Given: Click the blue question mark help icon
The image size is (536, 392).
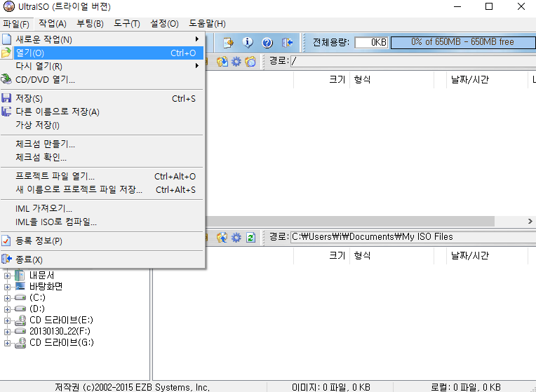Looking at the screenshot, I should click(x=267, y=42).
